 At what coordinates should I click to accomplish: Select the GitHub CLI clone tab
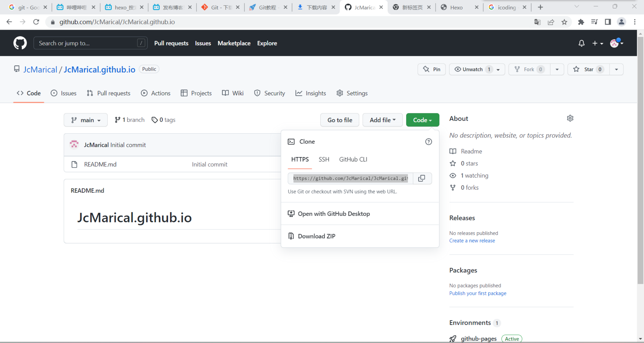click(353, 159)
